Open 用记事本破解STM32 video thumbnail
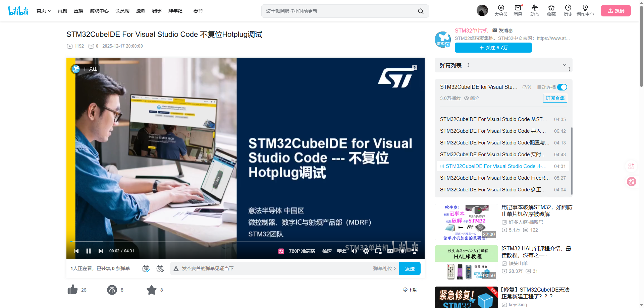This screenshot has width=644, height=308. coord(466,222)
